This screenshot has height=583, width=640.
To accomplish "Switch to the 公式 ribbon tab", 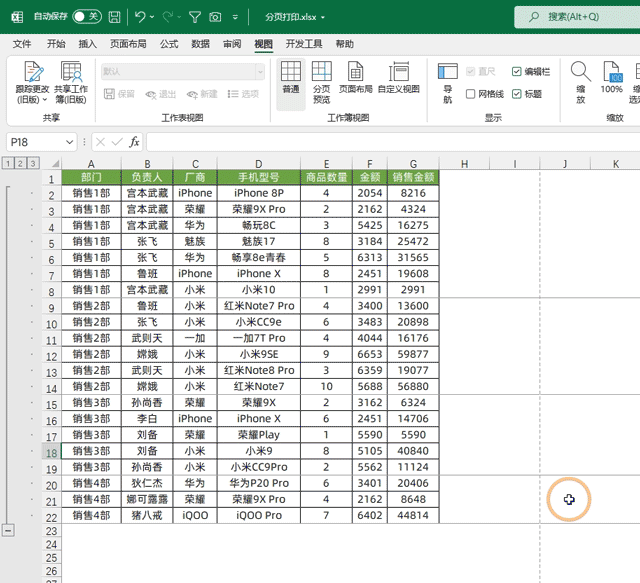I will pyautogui.click(x=169, y=44).
